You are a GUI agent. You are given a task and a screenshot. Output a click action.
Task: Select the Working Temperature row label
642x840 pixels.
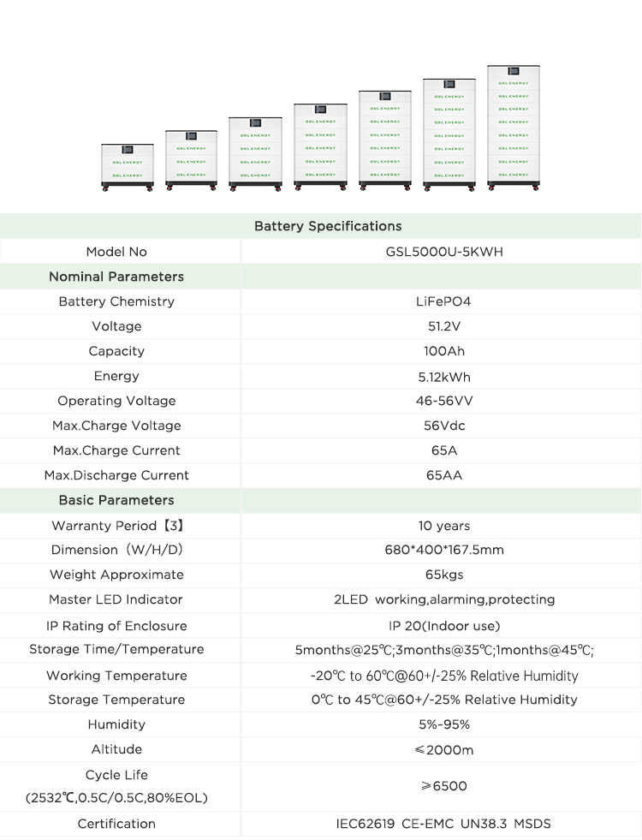click(116, 676)
